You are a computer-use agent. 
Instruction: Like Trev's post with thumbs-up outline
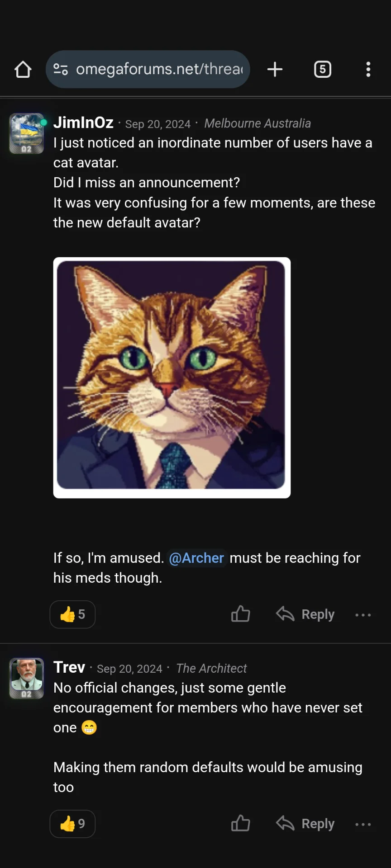click(x=240, y=823)
